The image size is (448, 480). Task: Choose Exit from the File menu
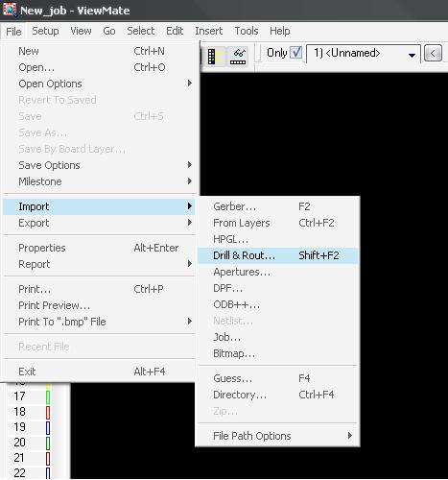coord(100,372)
